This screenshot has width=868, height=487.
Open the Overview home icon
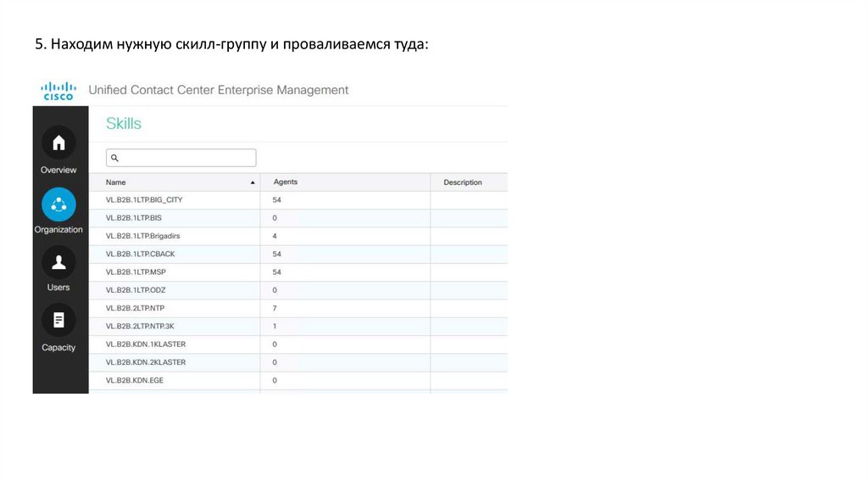click(58, 143)
